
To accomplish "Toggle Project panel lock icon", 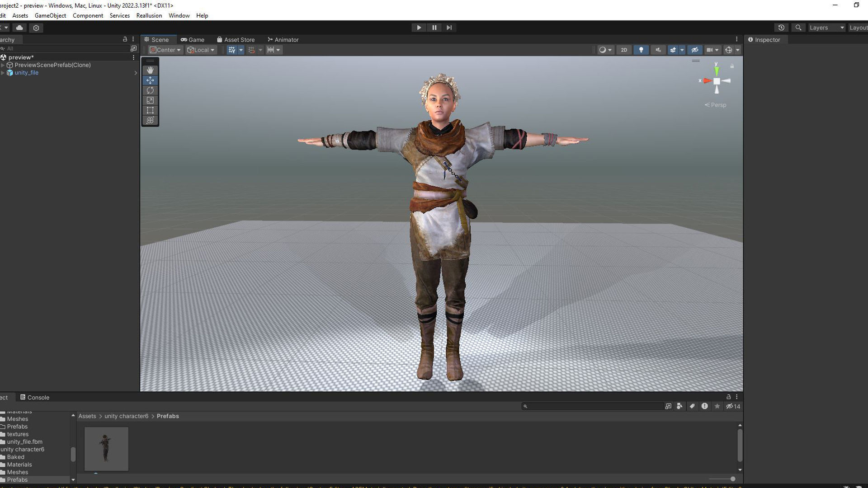I will [x=728, y=397].
